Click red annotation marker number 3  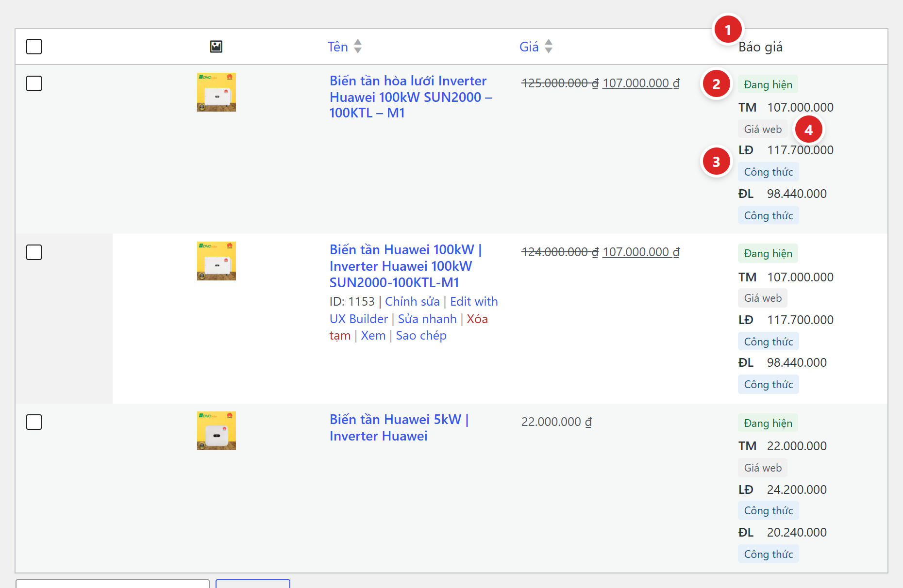[716, 162]
